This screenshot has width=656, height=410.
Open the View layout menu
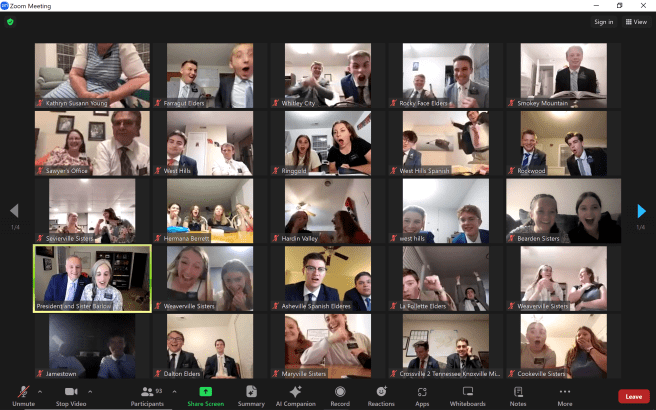635,21
